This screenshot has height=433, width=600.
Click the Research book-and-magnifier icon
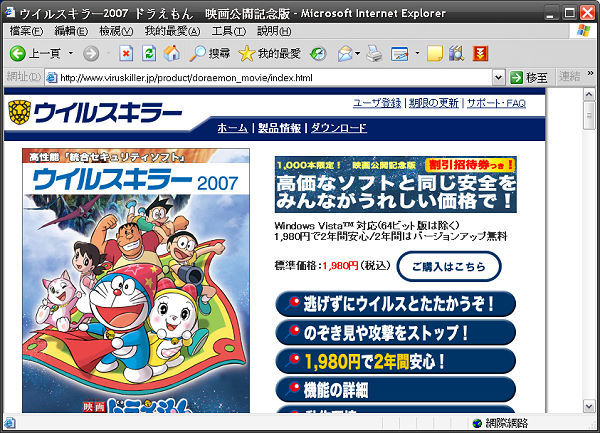point(457,54)
